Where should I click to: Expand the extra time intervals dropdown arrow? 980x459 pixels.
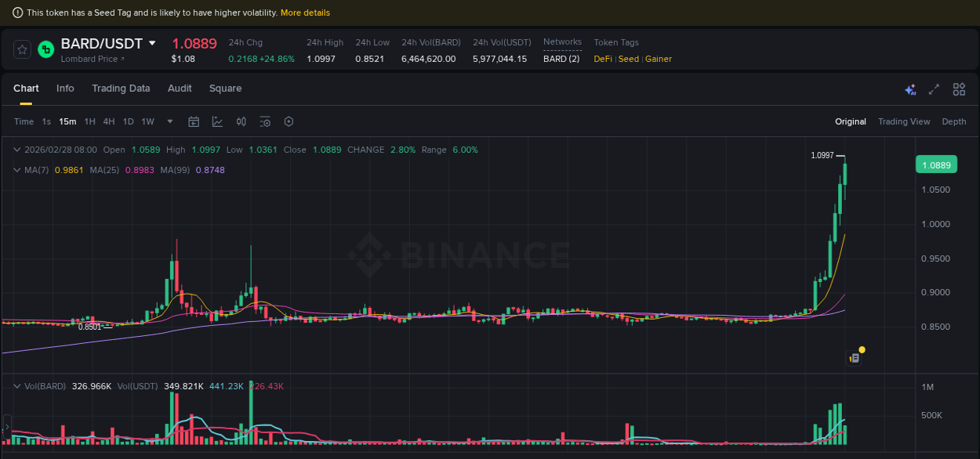169,121
